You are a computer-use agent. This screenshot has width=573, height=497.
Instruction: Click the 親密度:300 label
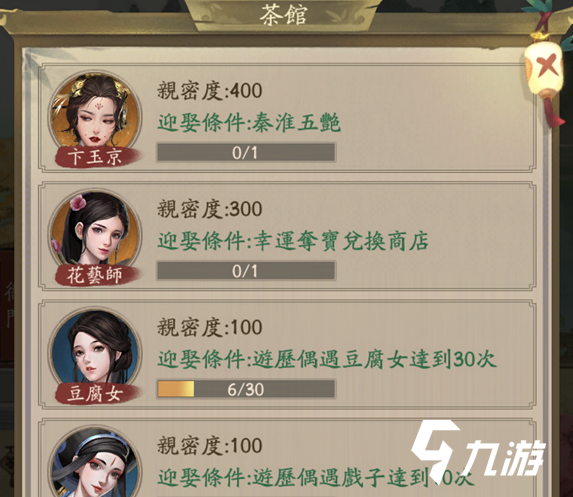click(209, 209)
